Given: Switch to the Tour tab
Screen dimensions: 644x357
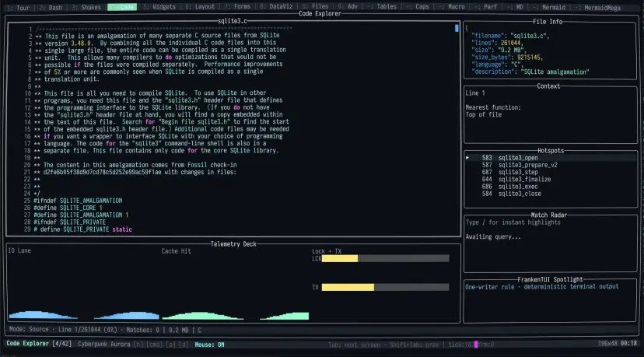Looking at the screenshot, I should point(19,8).
